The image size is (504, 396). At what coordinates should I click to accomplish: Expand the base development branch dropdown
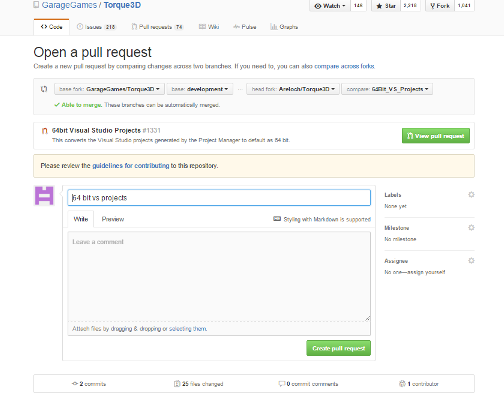[200, 89]
